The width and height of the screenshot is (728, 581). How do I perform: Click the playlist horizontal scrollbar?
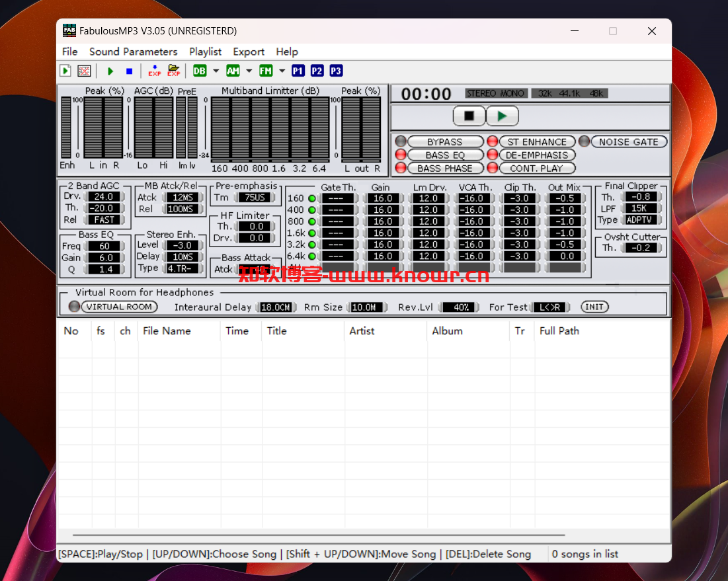tap(319, 535)
